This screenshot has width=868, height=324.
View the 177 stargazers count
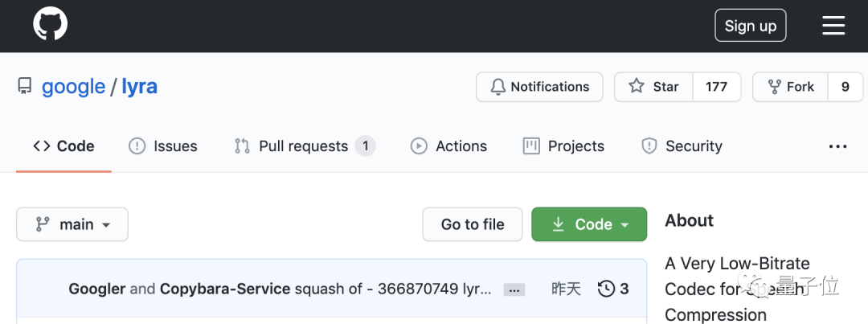pos(716,87)
